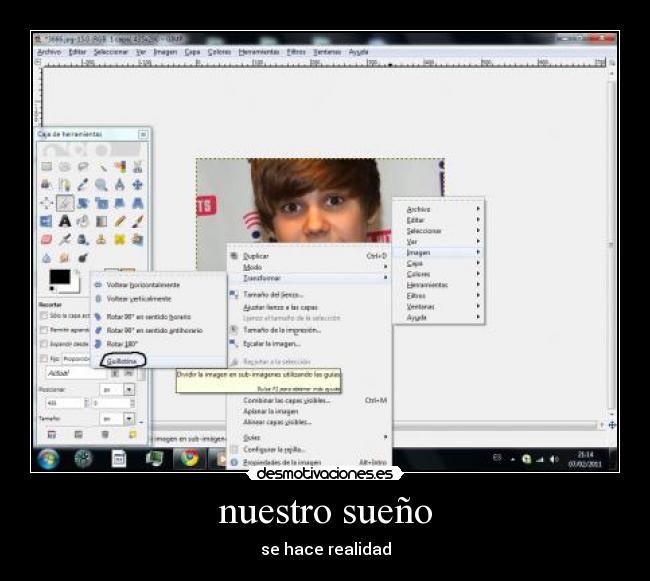Select the Zoom magnifier tool

(101, 185)
